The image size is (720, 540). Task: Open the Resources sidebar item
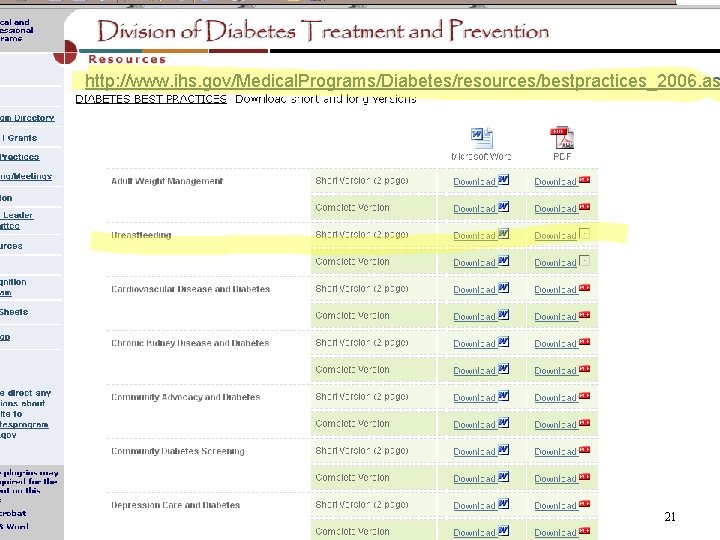11,246
